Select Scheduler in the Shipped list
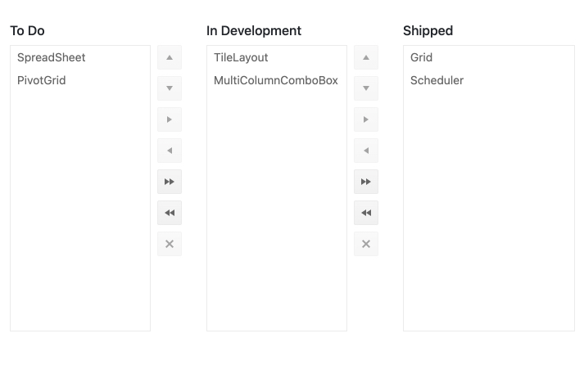Image resolution: width=584 pixels, height=392 pixels. [437, 80]
